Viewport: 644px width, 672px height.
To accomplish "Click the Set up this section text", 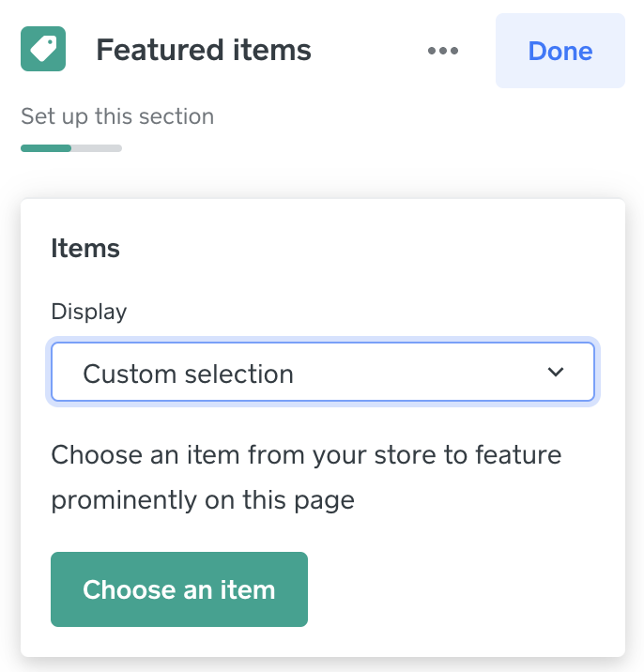I will pyautogui.click(x=117, y=117).
